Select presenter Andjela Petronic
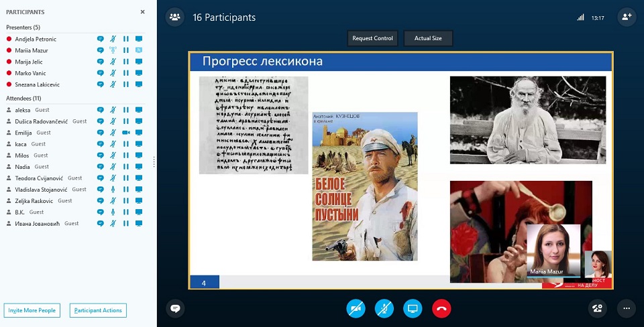Image resolution: width=644 pixels, height=327 pixels. (x=36, y=39)
